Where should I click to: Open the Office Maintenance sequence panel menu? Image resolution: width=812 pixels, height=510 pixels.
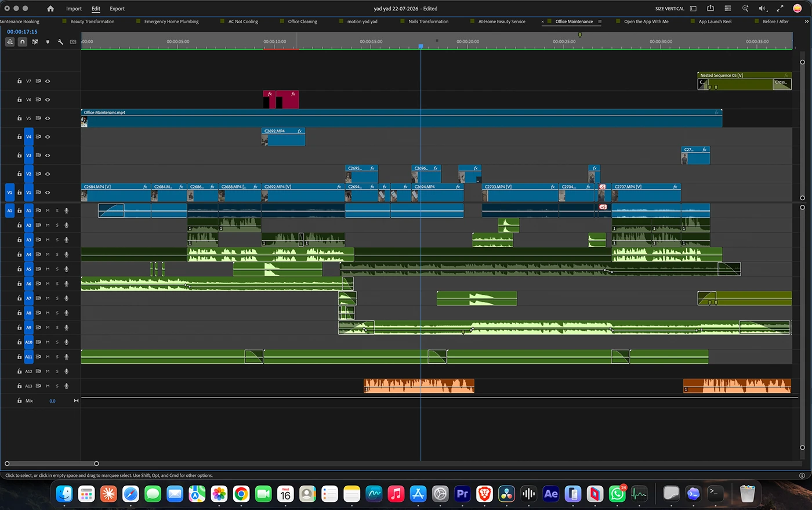click(x=600, y=21)
